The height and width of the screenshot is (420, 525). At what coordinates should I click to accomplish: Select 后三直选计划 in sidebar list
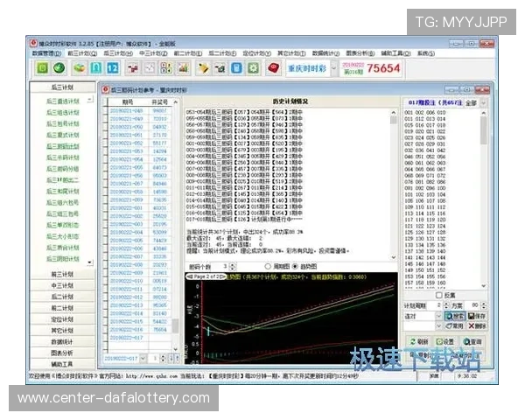63,101
